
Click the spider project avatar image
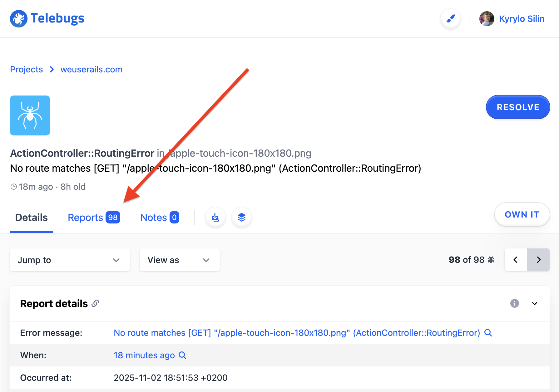(30, 115)
